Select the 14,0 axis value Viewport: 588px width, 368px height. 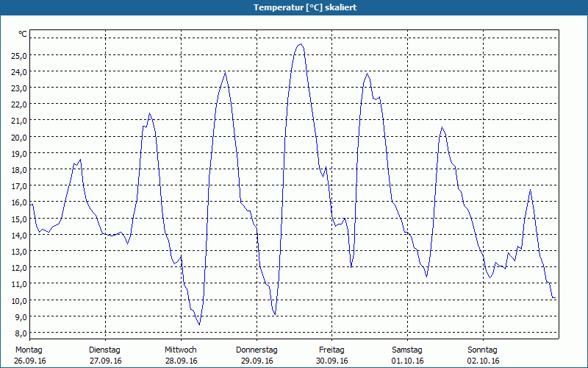(x=19, y=235)
